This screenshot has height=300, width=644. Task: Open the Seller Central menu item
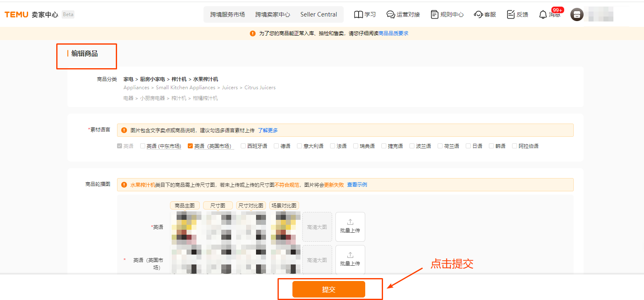click(318, 14)
